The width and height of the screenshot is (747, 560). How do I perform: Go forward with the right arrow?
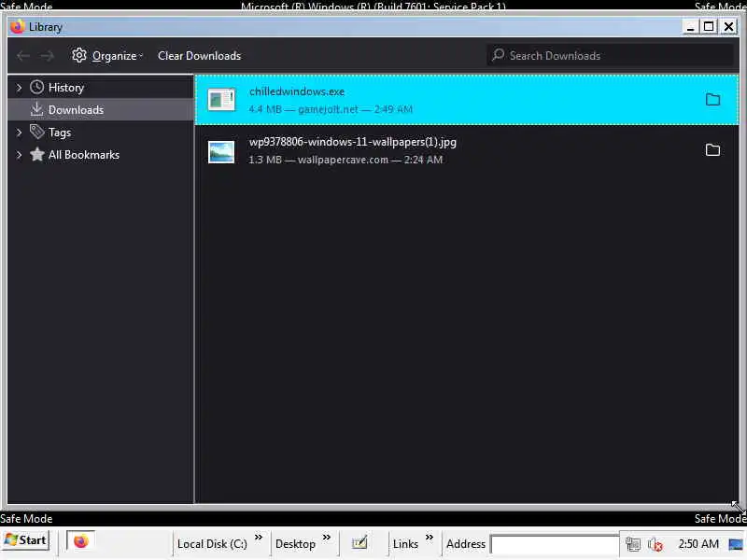coord(47,56)
